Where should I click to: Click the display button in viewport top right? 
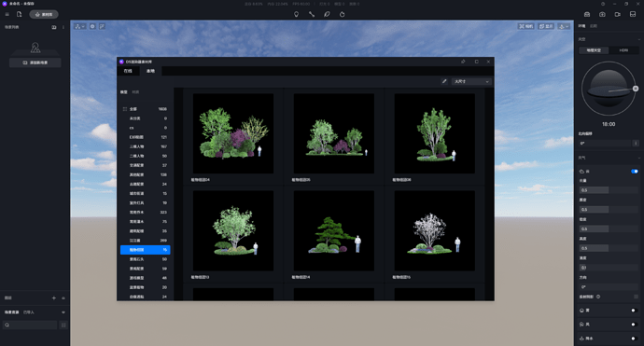[x=546, y=26]
